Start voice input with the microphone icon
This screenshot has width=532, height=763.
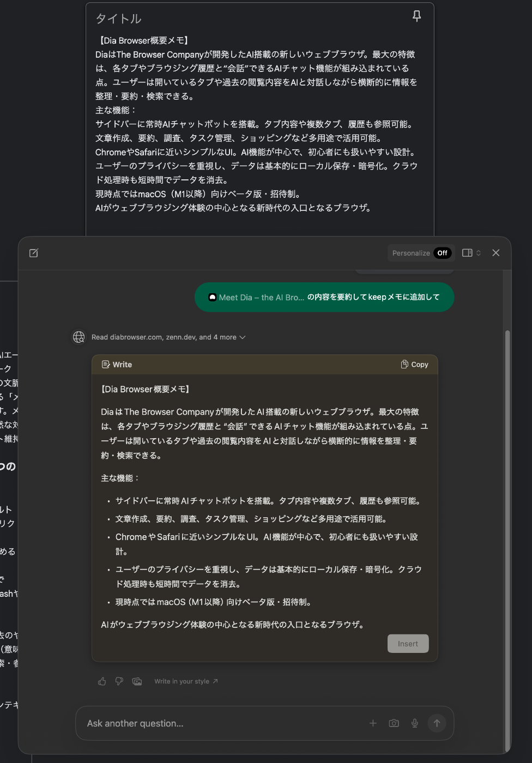415,723
